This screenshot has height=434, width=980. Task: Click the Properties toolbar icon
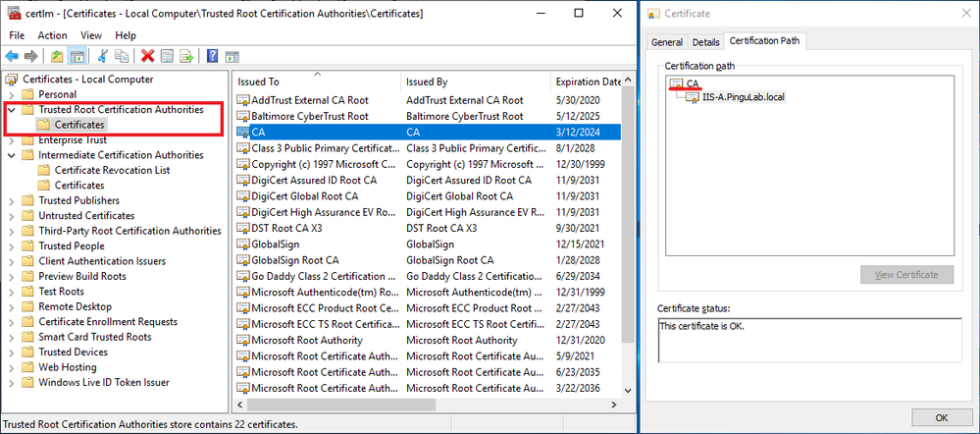coord(167,57)
